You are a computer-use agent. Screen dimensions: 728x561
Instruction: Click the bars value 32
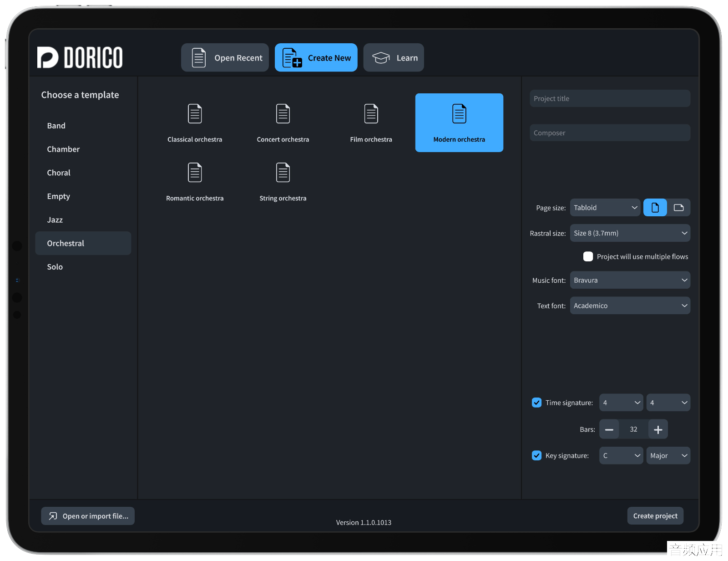tap(633, 429)
